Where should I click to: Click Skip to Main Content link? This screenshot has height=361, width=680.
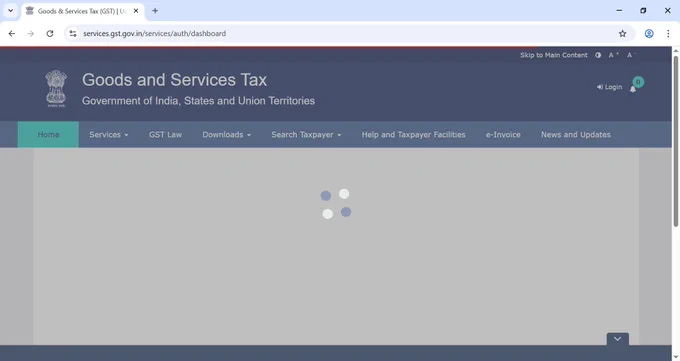[x=554, y=55]
